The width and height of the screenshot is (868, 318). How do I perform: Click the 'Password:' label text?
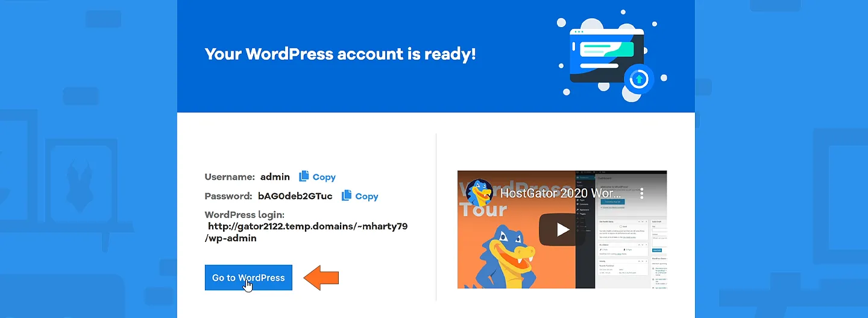coord(228,196)
